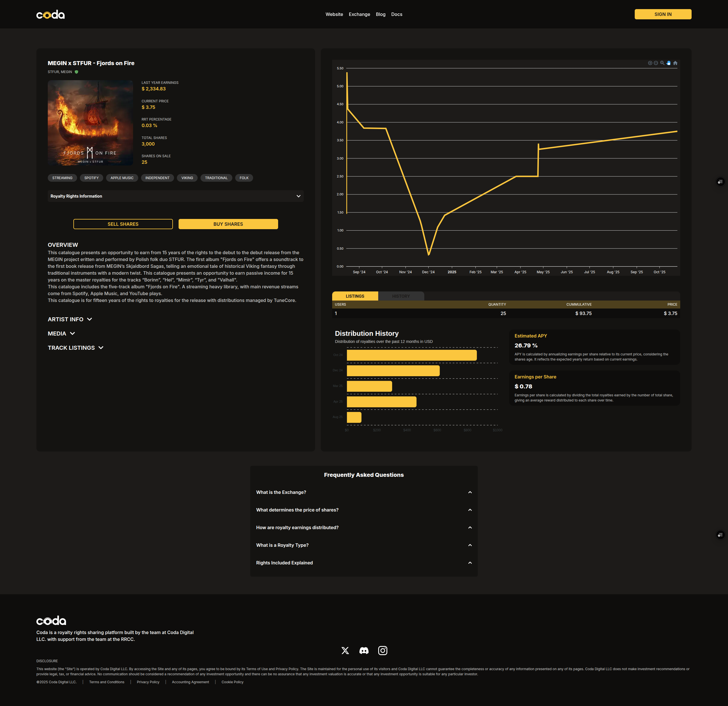Screen dimensions: 728x706
Task: Click the chart zoom-out minus icon
Action: (656, 63)
